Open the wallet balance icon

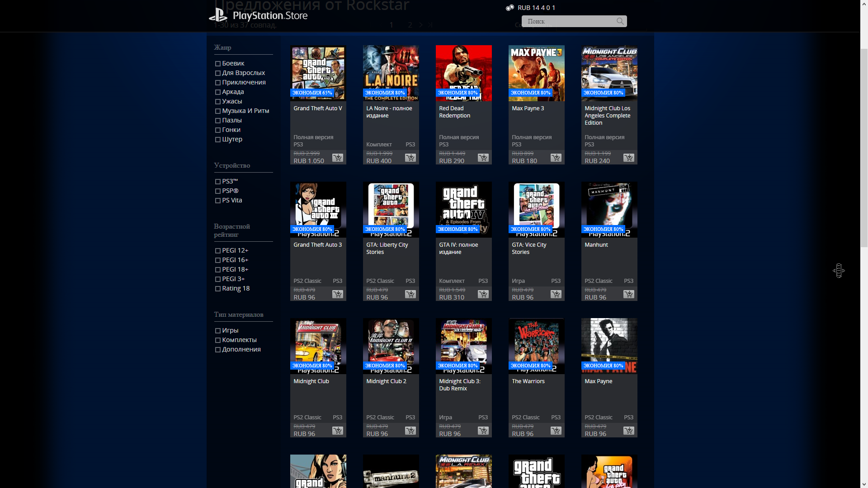click(510, 8)
